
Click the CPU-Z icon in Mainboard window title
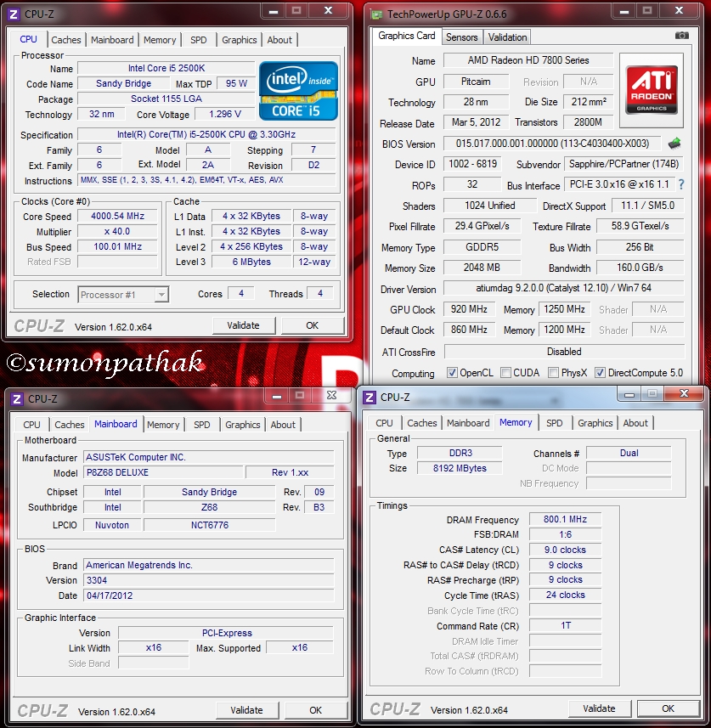tap(17, 398)
